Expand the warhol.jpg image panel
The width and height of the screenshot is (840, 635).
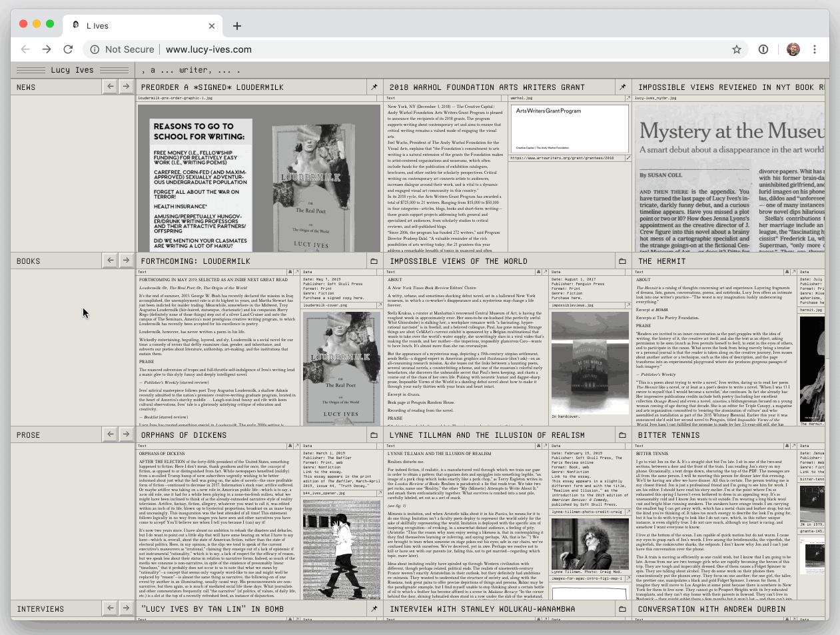[x=627, y=98]
